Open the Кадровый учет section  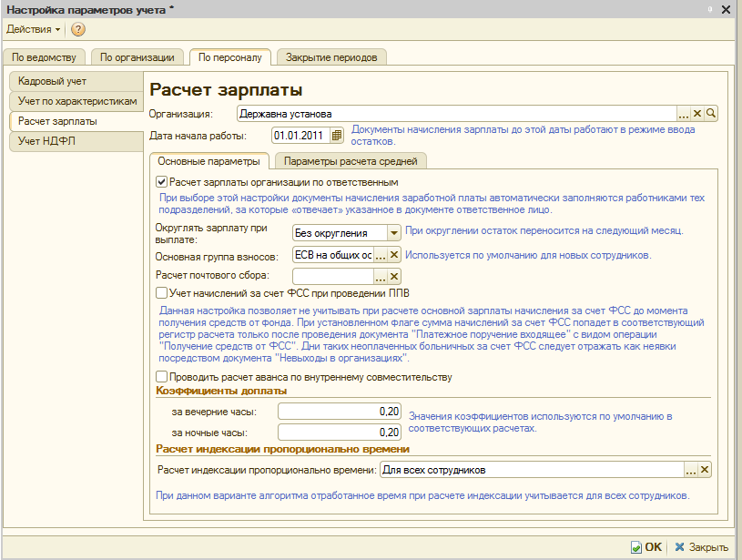[x=76, y=81]
